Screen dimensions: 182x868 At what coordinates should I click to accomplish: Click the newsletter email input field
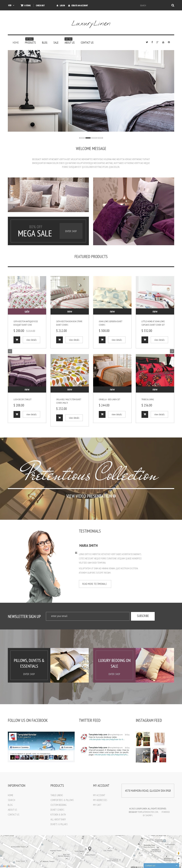pos(87,616)
